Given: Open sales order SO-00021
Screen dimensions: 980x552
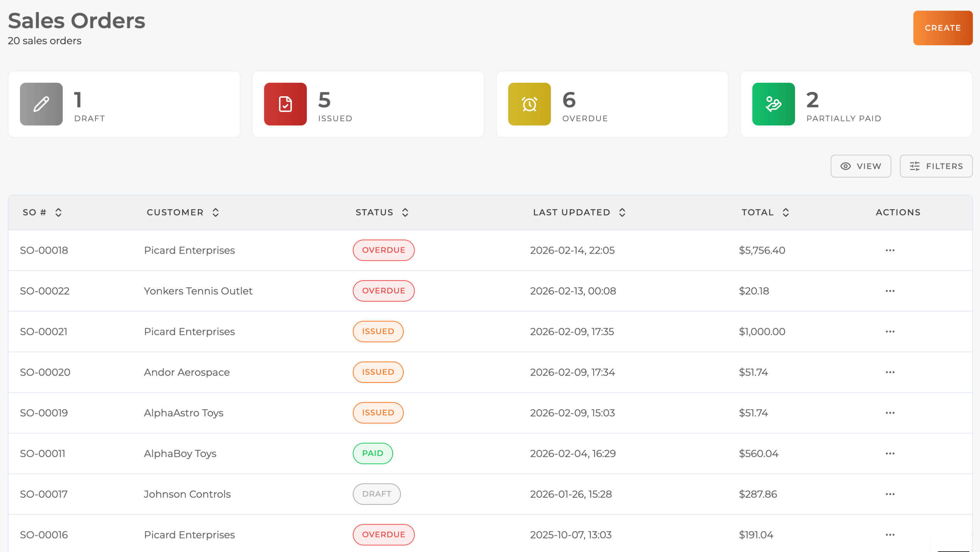Looking at the screenshot, I should click(x=44, y=331).
